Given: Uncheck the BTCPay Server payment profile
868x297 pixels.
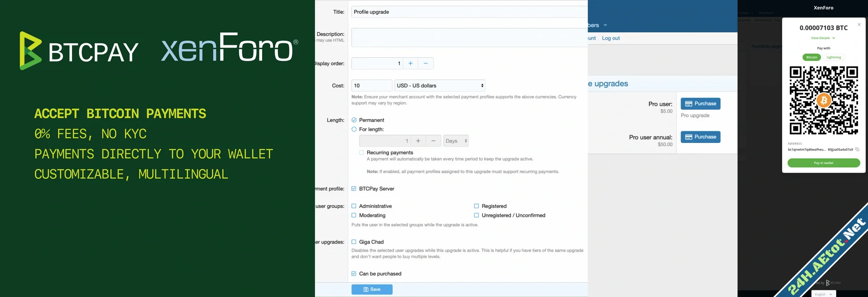Looking at the screenshot, I should coord(354,189).
